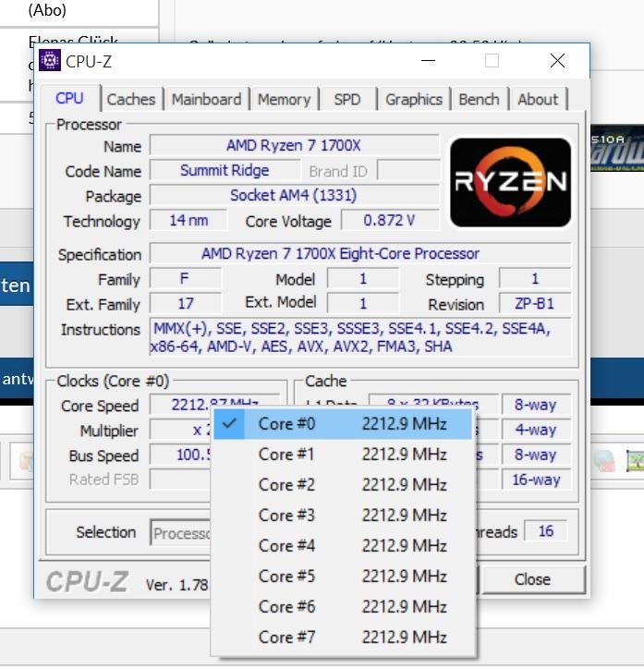Image resolution: width=644 pixels, height=668 pixels.
Task: Minimize the CPU-Z window
Action: [x=428, y=60]
